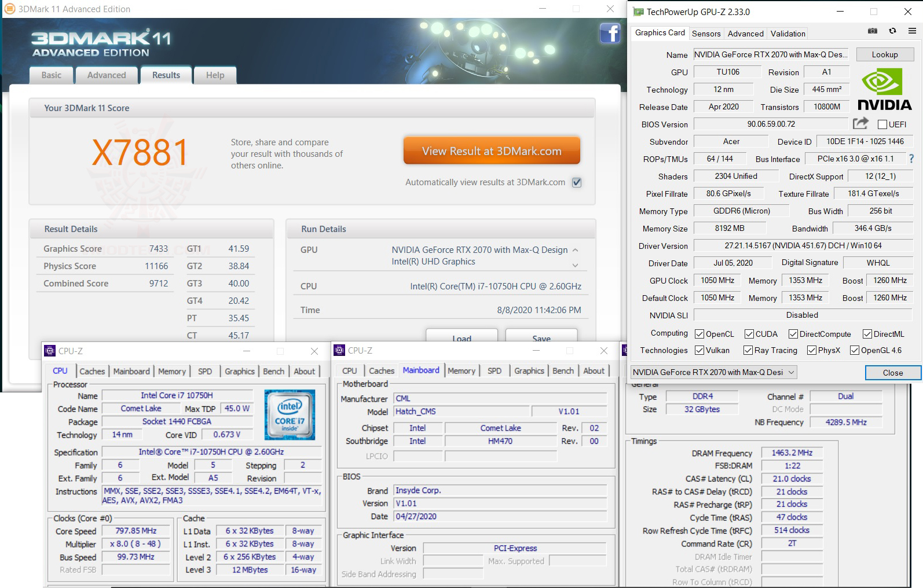Viewport: 923px width, 588px height.
Task: Open the Sensors tab in GPU-Z
Action: (706, 34)
